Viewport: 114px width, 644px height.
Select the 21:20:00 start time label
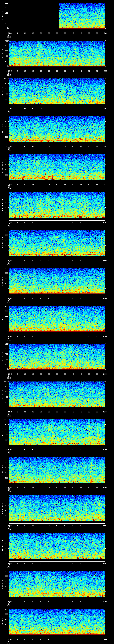coord(9,639)
